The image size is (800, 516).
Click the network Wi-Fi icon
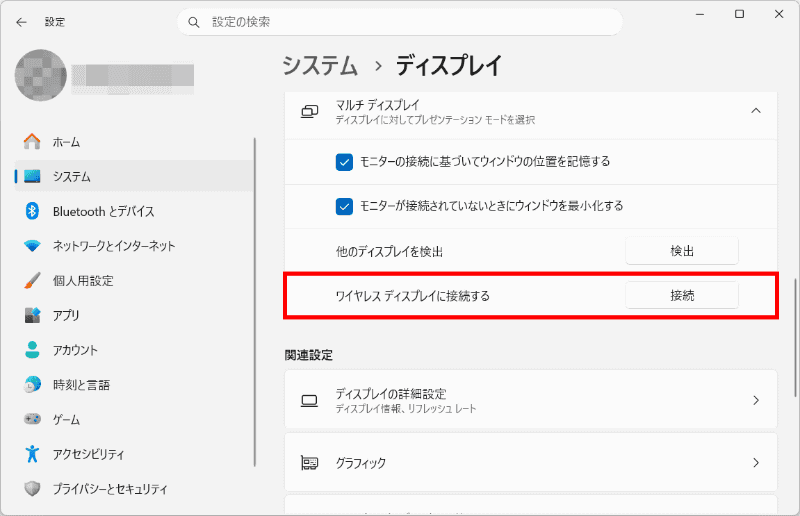click(32, 246)
